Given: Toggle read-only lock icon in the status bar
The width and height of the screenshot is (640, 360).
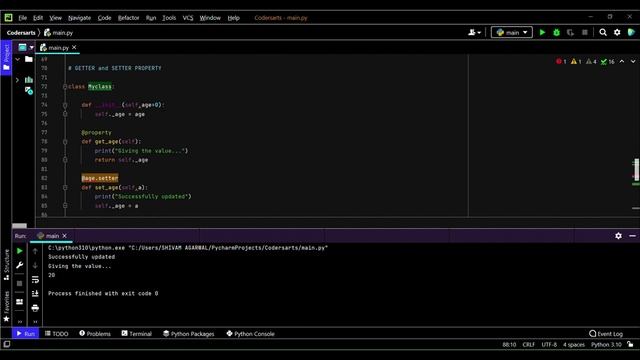Looking at the screenshot, I should tap(631, 344).
